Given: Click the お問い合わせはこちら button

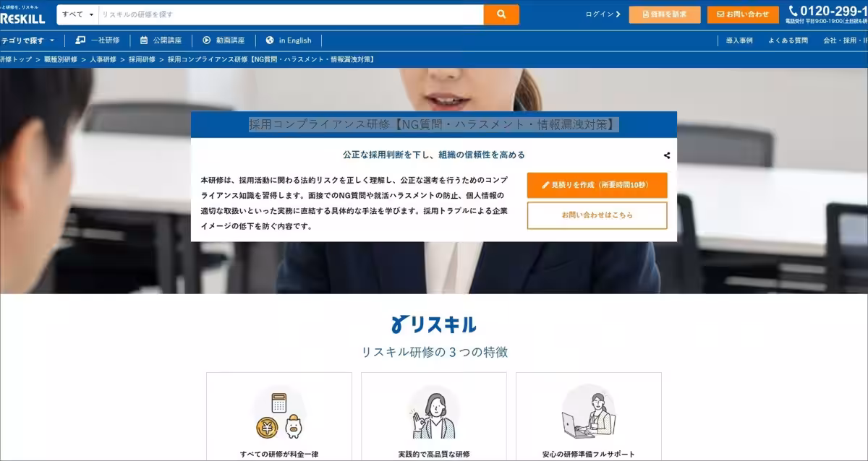Looking at the screenshot, I should [x=597, y=215].
